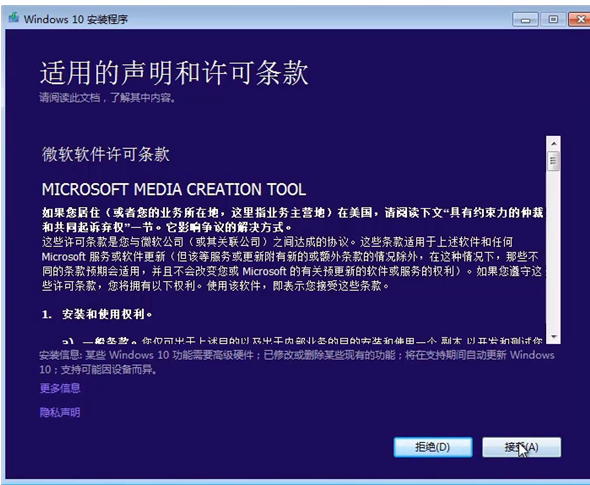Click the 接受(A) accept button
The image size is (590, 485).
point(522,447)
